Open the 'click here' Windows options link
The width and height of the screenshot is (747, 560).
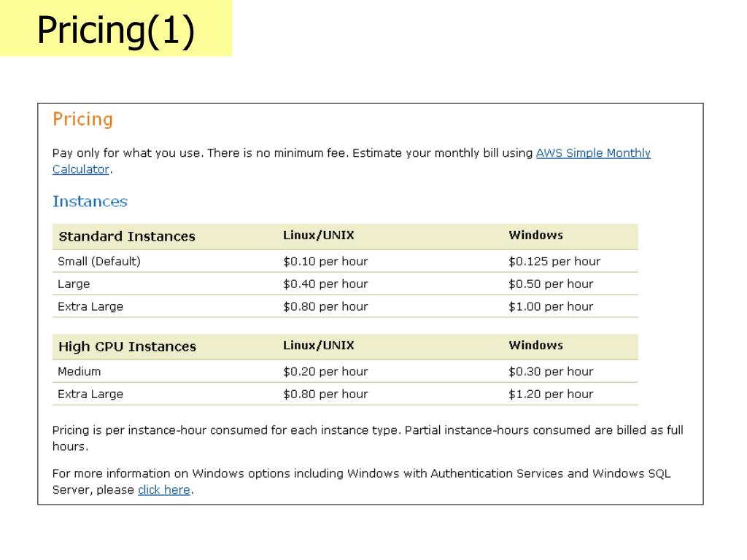pos(164,490)
